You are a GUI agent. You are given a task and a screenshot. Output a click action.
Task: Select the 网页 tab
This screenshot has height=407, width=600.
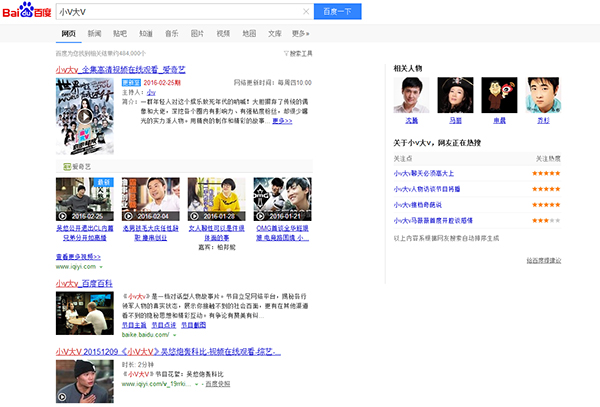pyautogui.click(x=68, y=33)
